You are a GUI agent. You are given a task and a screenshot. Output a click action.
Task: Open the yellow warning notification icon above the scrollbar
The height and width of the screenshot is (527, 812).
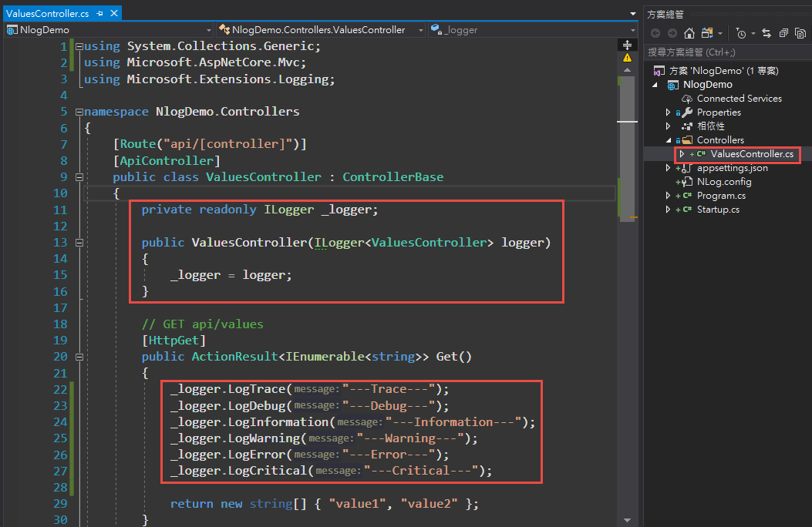(x=627, y=58)
